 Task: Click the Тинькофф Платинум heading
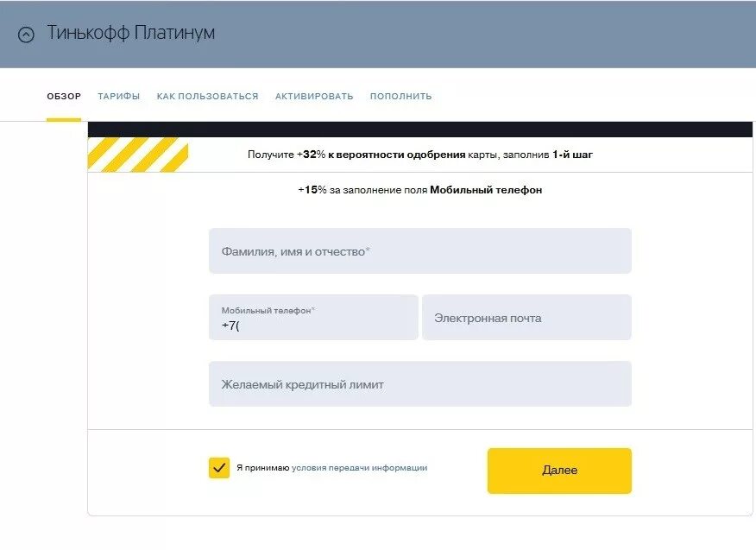click(x=130, y=33)
